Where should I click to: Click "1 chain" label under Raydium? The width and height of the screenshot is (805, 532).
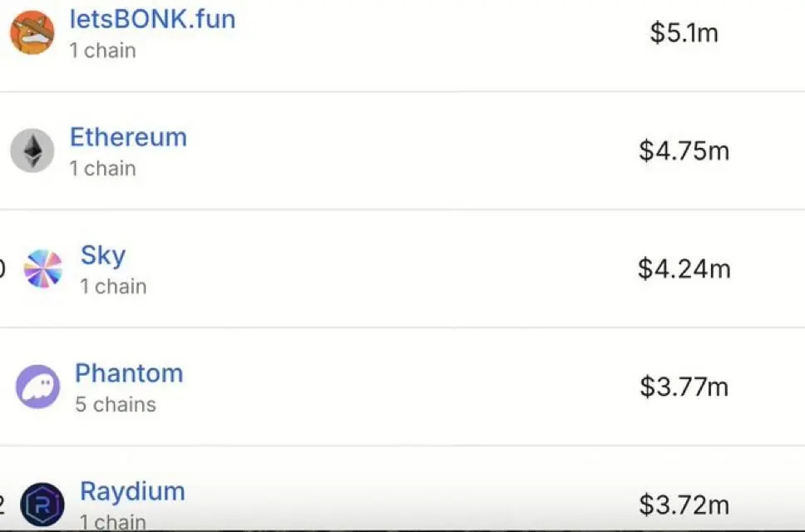pos(113,522)
